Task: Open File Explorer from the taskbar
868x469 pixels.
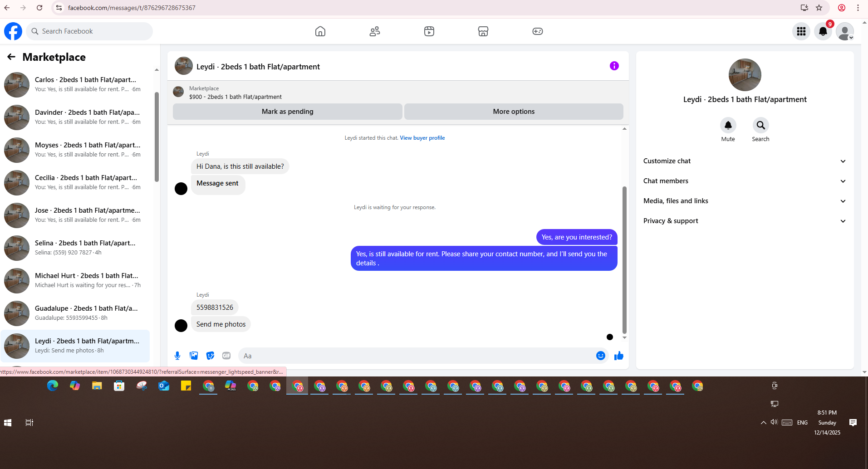Action: [97, 386]
